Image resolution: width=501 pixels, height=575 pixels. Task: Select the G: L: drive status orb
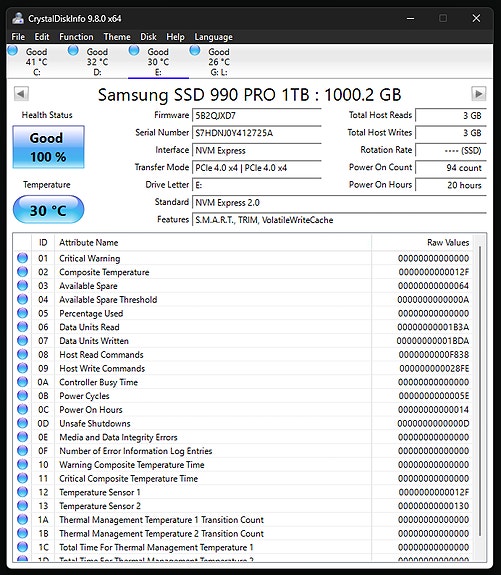(195, 51)
